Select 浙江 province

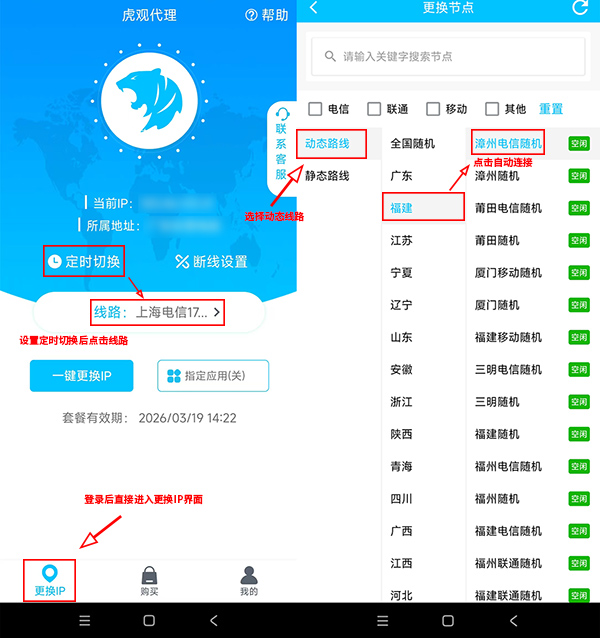[x=401, y=402]
